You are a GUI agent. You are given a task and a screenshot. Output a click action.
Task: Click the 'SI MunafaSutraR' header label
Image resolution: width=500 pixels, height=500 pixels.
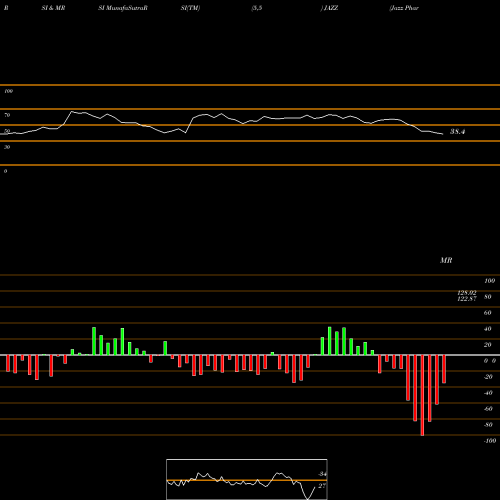[x=123, y=8]
